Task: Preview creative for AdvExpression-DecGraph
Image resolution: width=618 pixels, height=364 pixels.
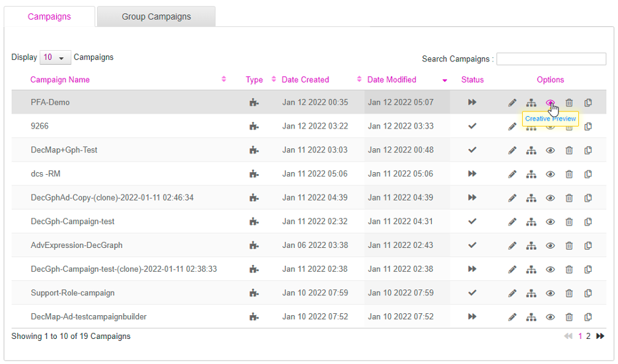Action: pyautogui.click(x=550, y=246)
